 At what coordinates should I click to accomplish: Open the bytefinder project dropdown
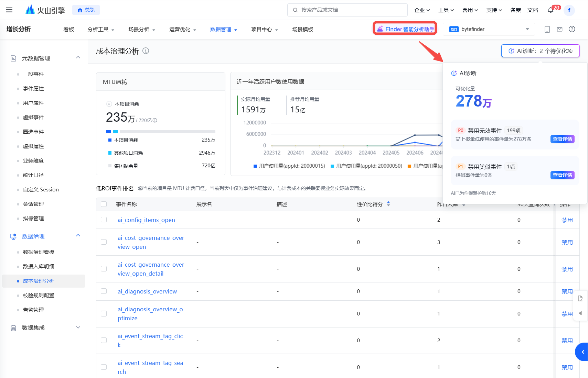tap(489, 29)
